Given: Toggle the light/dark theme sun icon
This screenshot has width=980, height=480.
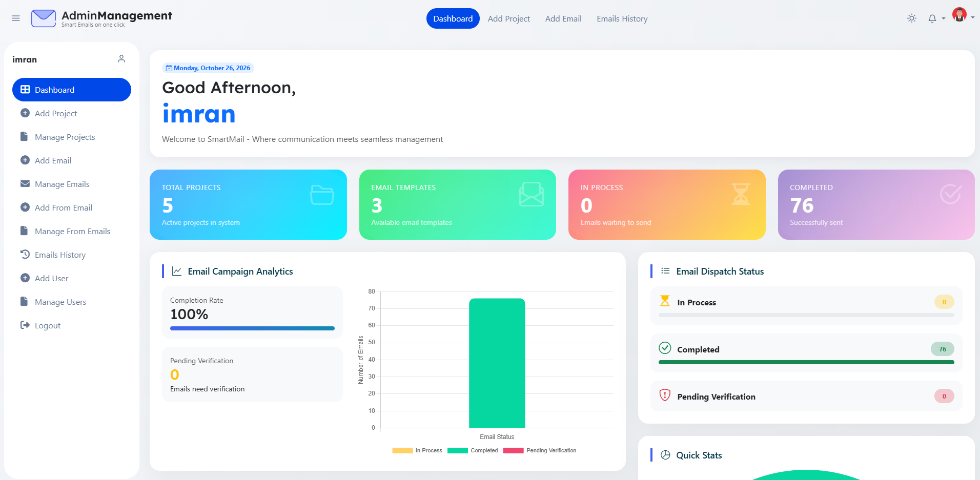Looking at the screenshot, I should (912, 18).
